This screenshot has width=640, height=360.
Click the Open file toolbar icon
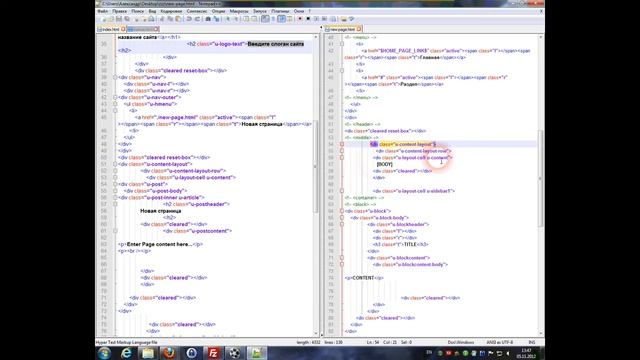pyautogui.click(x=110, y=19)
